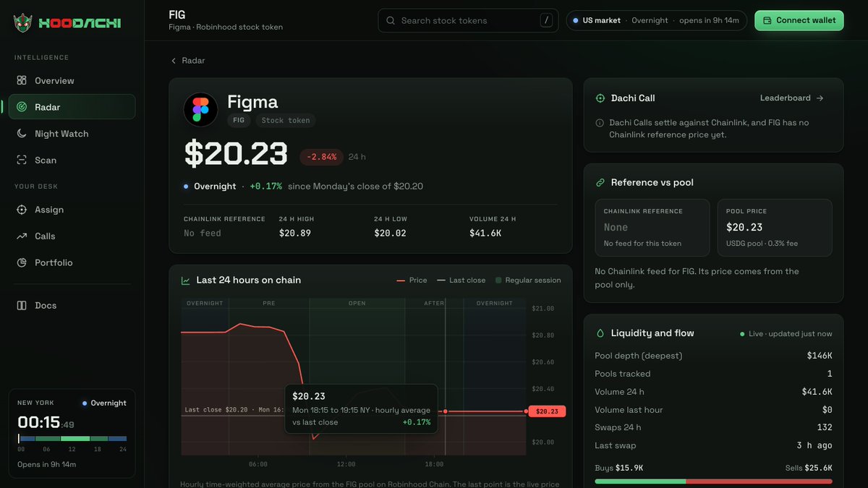The height and width of the screenshot is (488, 868).
Task: Click the 24 H LOW value $20.02
Action: click(x=390, y=233)
